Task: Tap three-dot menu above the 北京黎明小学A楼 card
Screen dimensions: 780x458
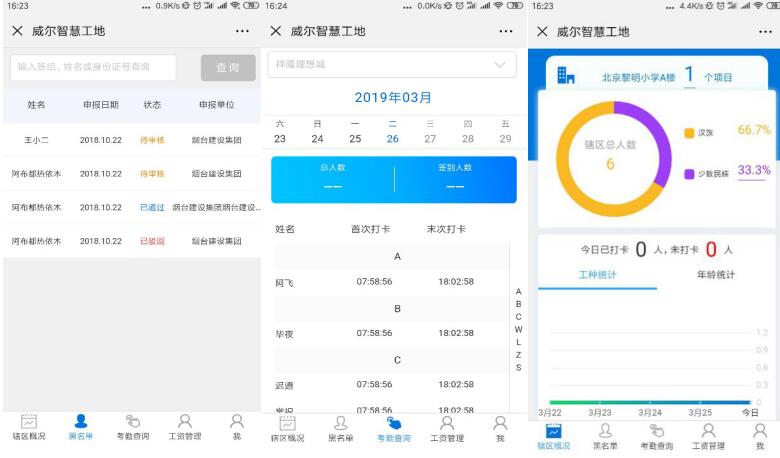Action: 759,31
